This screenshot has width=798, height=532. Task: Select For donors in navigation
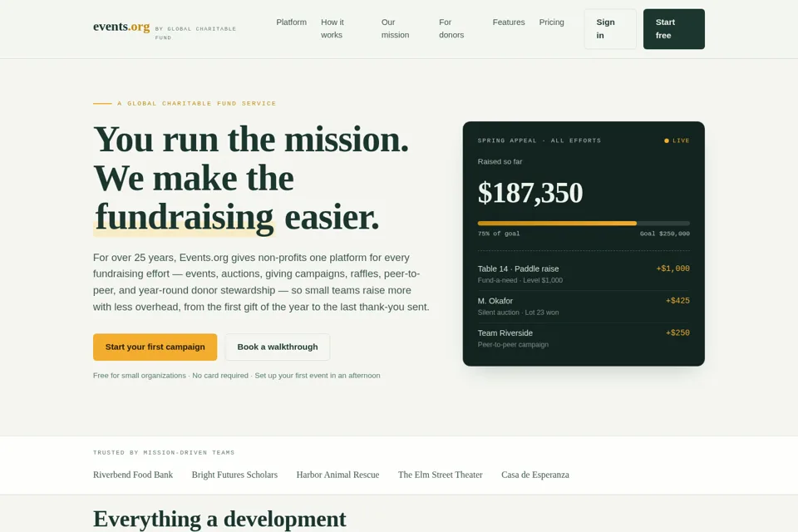451,28
